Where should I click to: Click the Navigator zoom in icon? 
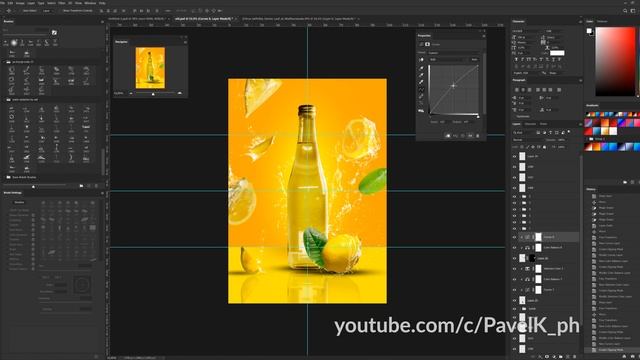(x=180, y=93)
